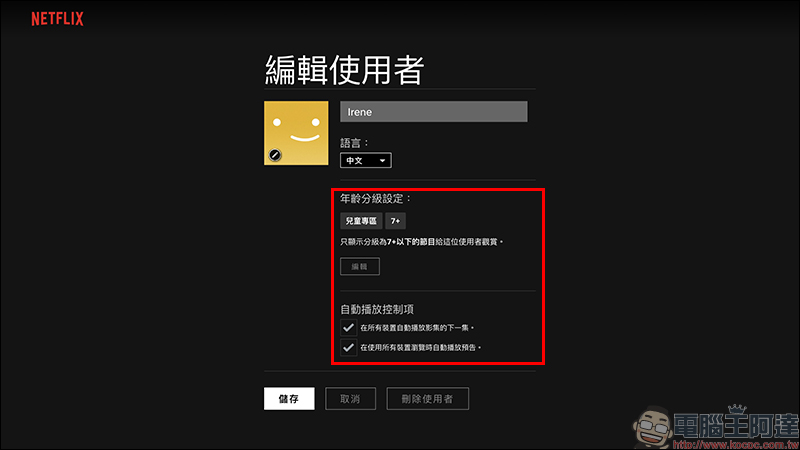Viewport: 800px width, 450px height.
Task: Click the 自動播放控制項 heading text
Action: [377, 309]
